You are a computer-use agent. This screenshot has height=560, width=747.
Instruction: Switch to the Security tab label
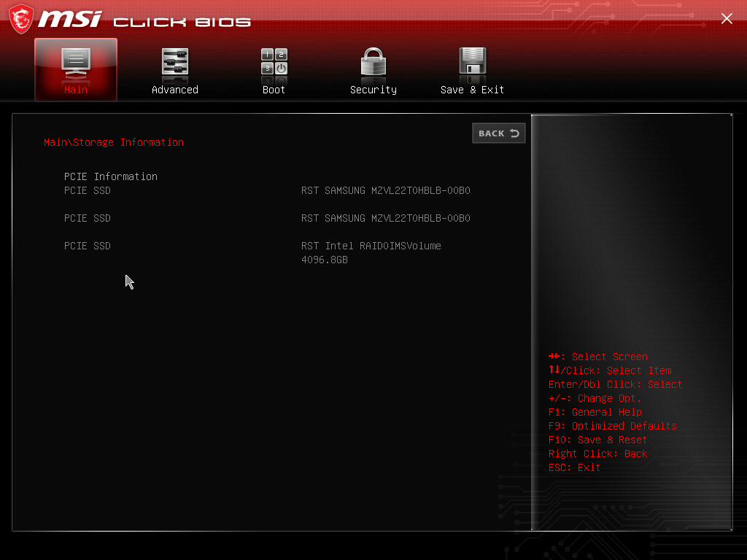(373, 90)
